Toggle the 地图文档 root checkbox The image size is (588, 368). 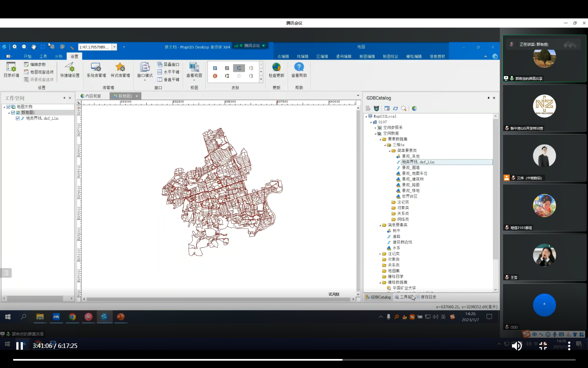pos(8,107)
